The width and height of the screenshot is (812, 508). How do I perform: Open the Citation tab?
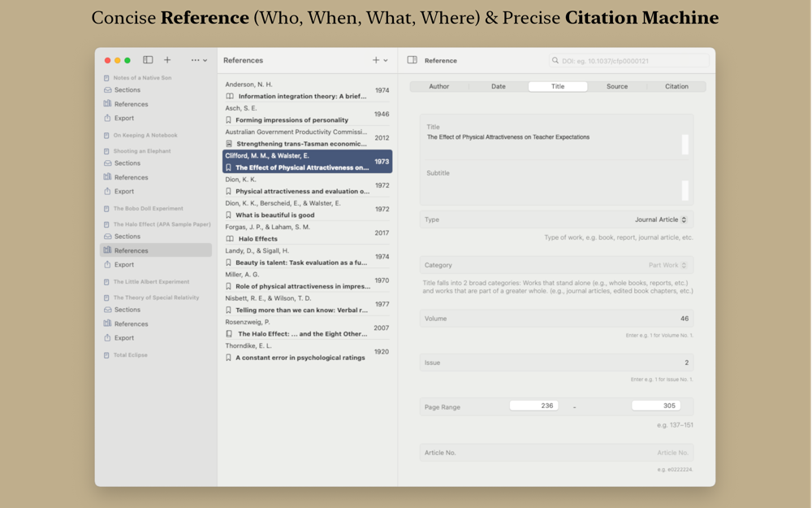point(676,87)
